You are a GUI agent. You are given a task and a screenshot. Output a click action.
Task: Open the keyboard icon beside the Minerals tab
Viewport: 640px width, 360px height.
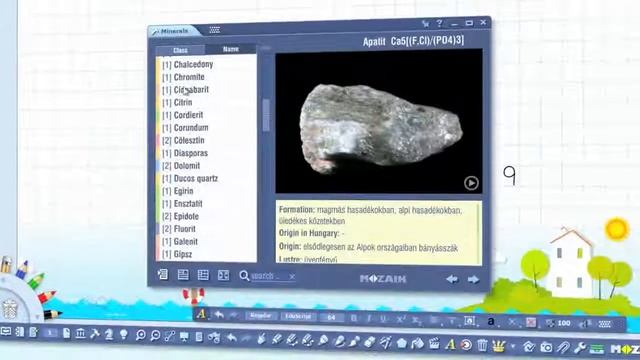tap(215, 29)
